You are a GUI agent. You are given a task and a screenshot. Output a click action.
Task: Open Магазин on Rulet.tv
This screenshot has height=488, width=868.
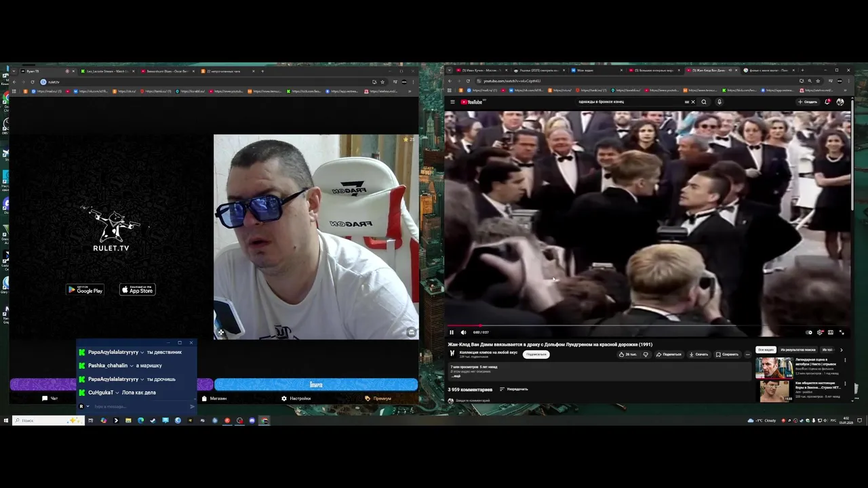pos(214,399)
